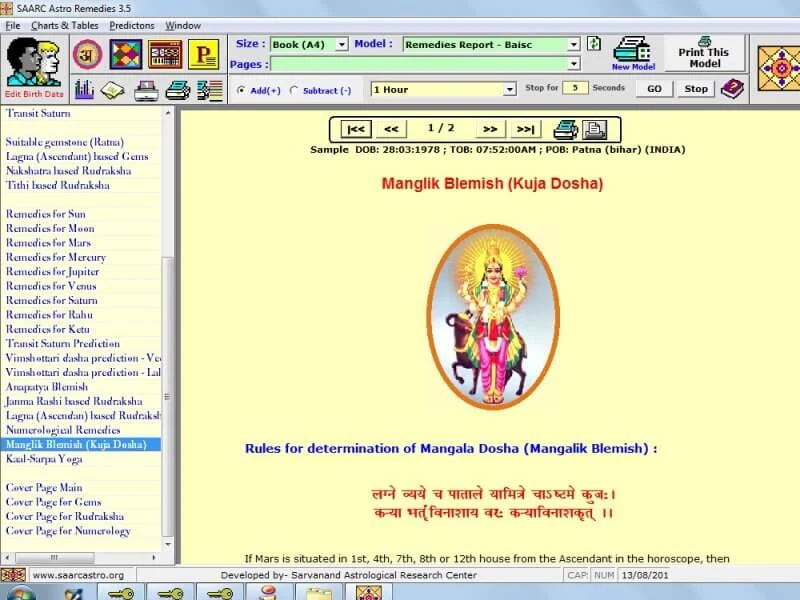Image resolution: width=800 pixels, height=600 pixels.
Task: Click the teal printer toolbar icon
Action: click(178, 91)
